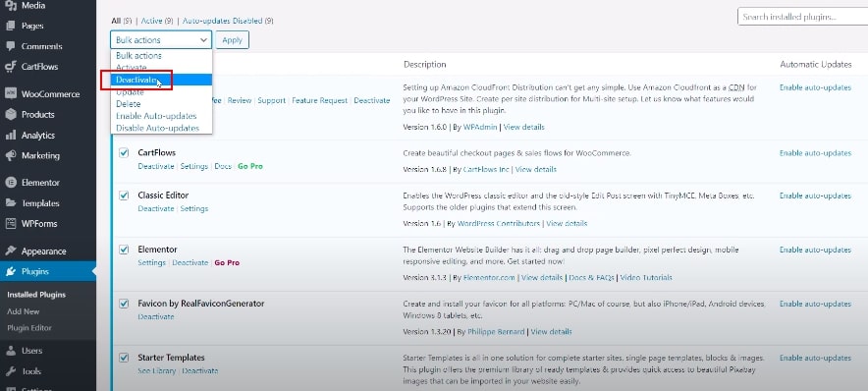The width and height of the screenshot is (868, 391).
Task: Open Installed Plugins submenu item
Action: coord(36,295)
